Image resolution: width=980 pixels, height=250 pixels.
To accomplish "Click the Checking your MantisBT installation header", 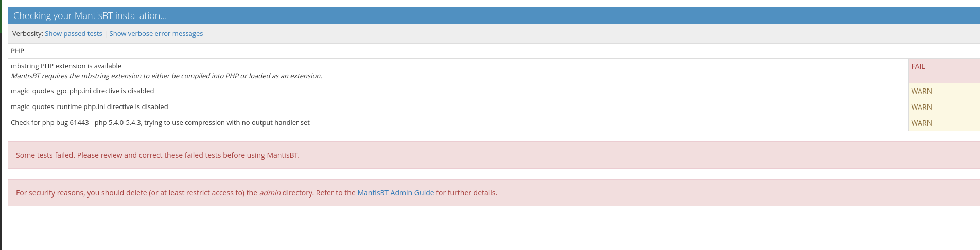I will (x=90, y=16).
